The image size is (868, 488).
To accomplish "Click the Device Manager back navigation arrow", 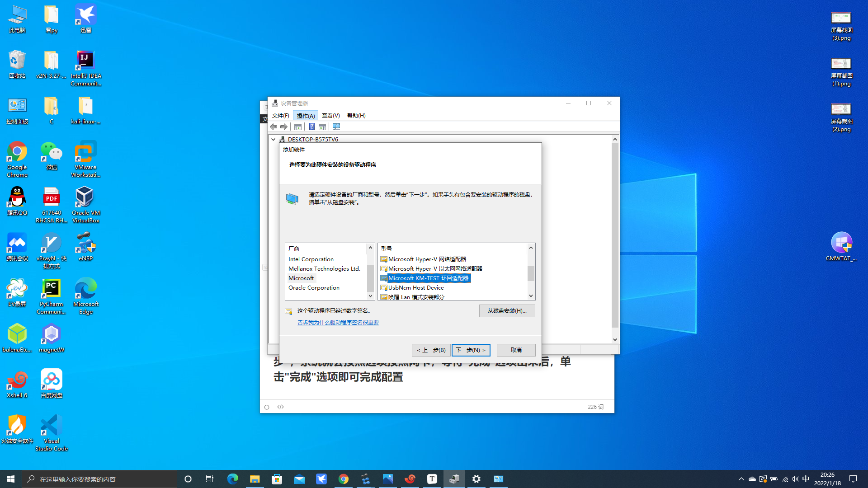I will [273, 127].
